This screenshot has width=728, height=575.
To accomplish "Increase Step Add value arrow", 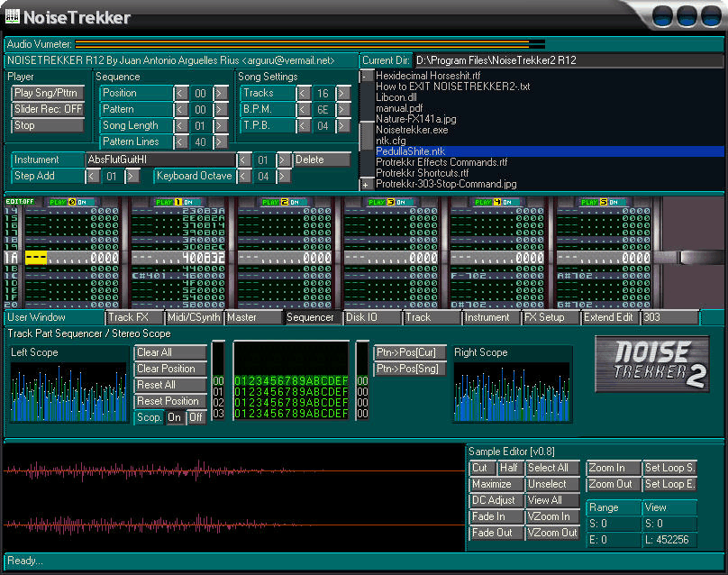I will point(132,177).
